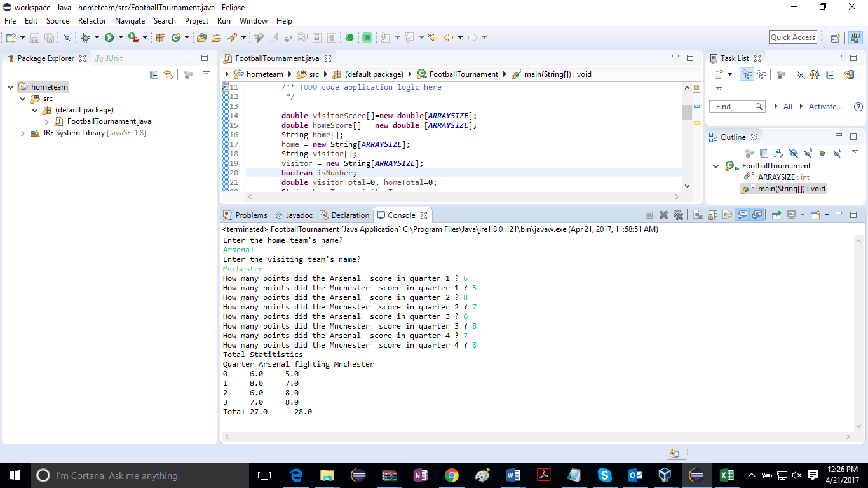Open the Refactor menu
868x488 pixels.
click(x=92, y=21)
